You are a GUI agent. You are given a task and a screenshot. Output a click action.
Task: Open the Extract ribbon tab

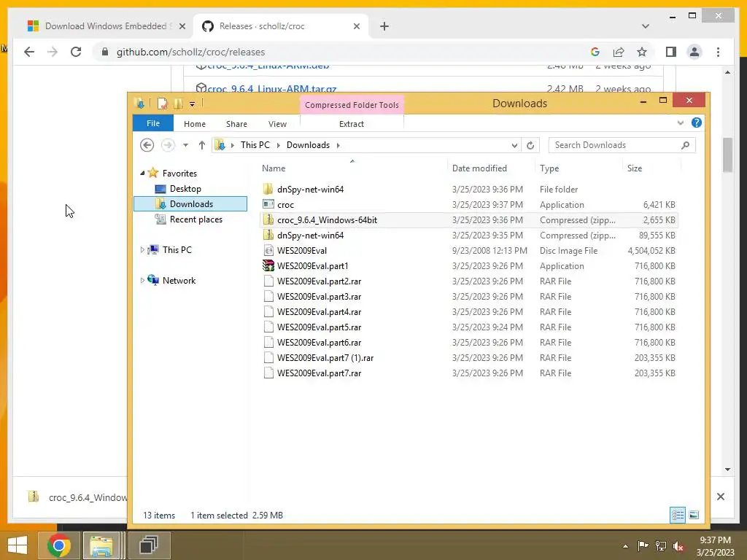(352, 124)
